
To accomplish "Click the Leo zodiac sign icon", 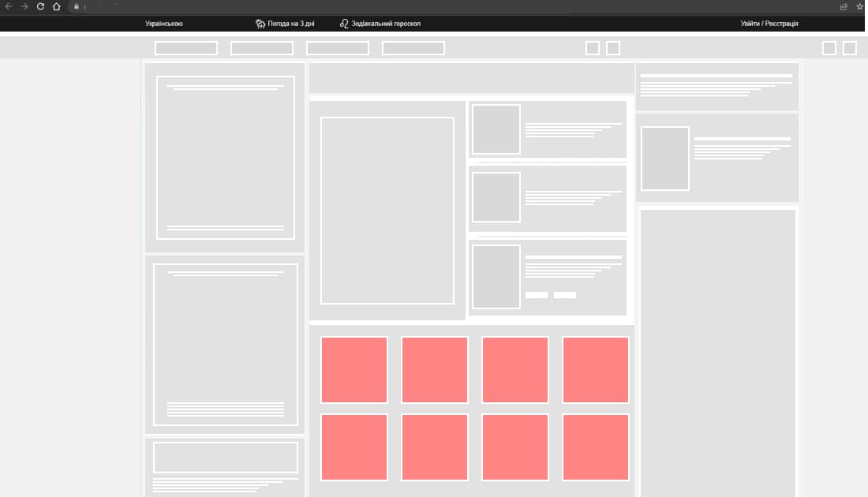I will coord(344,24).
